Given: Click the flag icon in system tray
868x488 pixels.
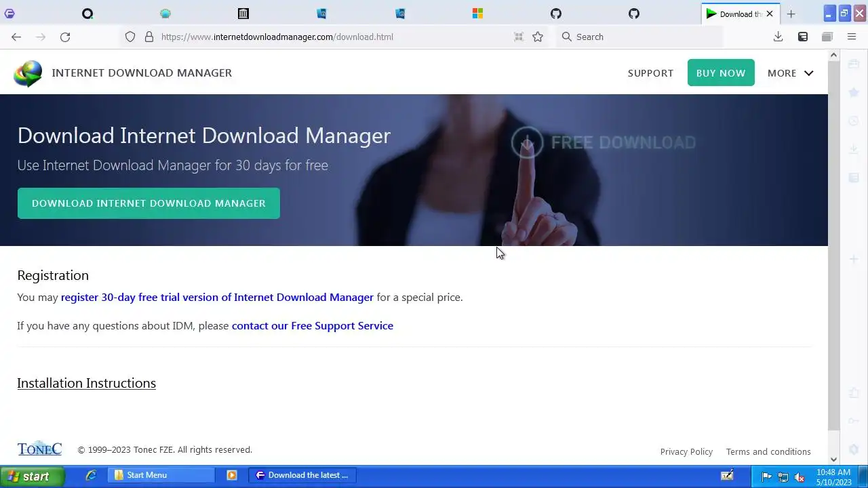Looking at the screenshot, I should click(767, 476).
